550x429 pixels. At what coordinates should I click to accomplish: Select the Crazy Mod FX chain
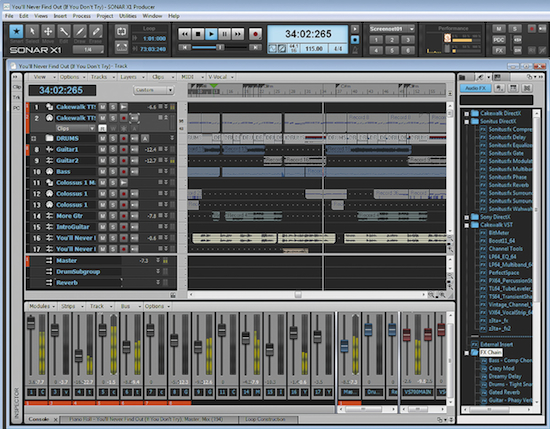coord(502,368)
